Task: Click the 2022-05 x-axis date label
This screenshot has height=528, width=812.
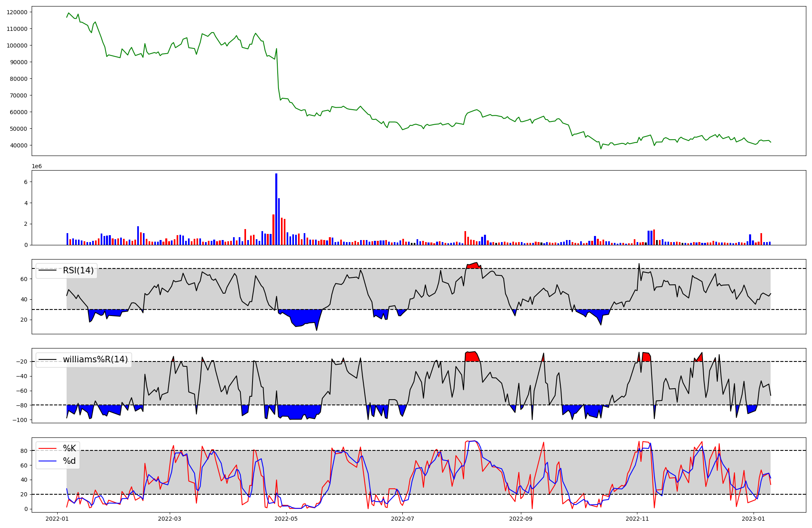Action: [x=286, y=519]
